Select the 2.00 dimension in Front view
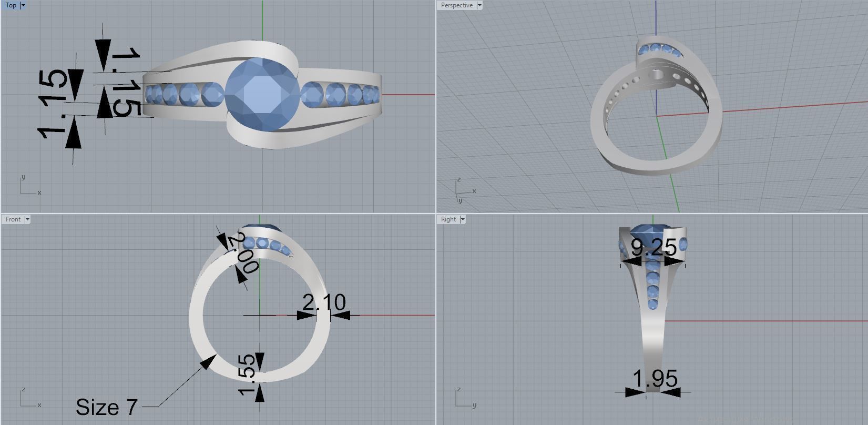 [243, 253]
